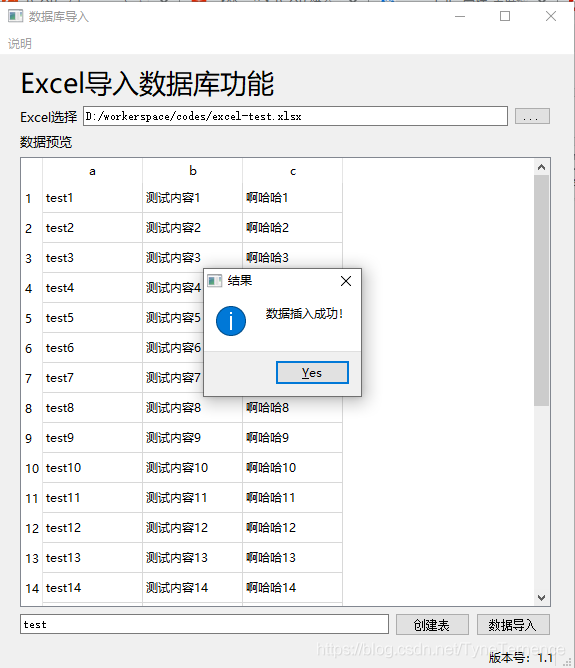Select row header 14

click(32, 588)
